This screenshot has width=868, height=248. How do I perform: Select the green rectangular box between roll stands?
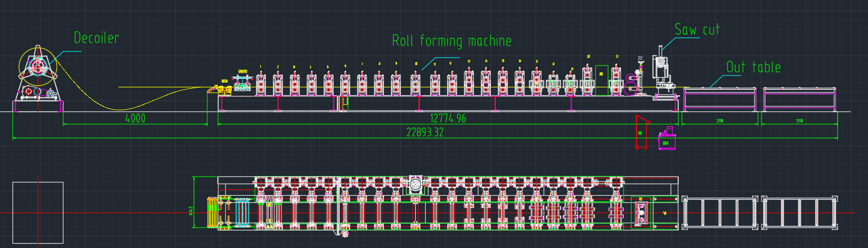click(x=602, y=79)
